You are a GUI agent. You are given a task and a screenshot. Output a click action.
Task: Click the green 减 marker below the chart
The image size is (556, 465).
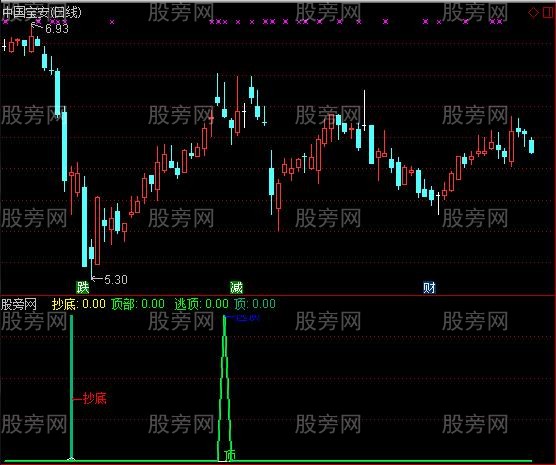click(x=236, y=287)
